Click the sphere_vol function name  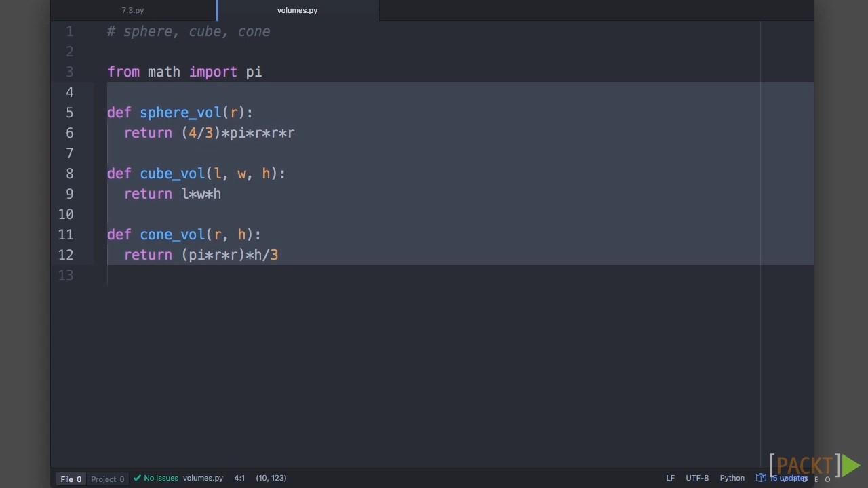point(180,113)
